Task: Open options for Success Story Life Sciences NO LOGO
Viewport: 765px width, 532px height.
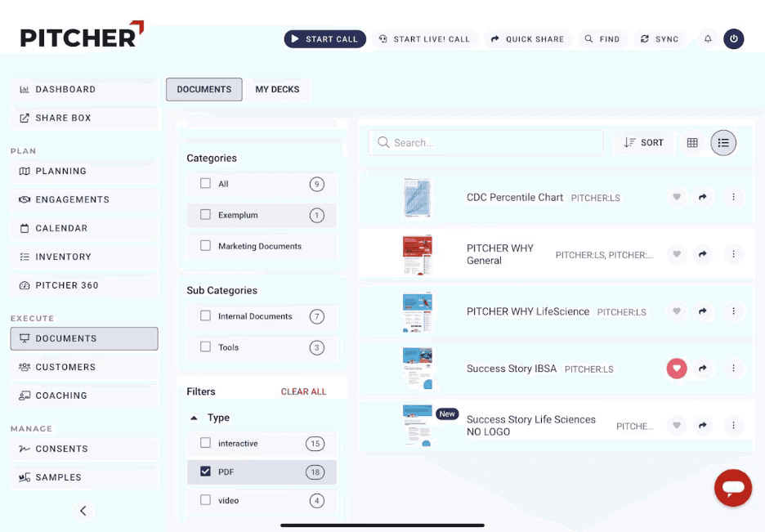Action: pos(733,425)
